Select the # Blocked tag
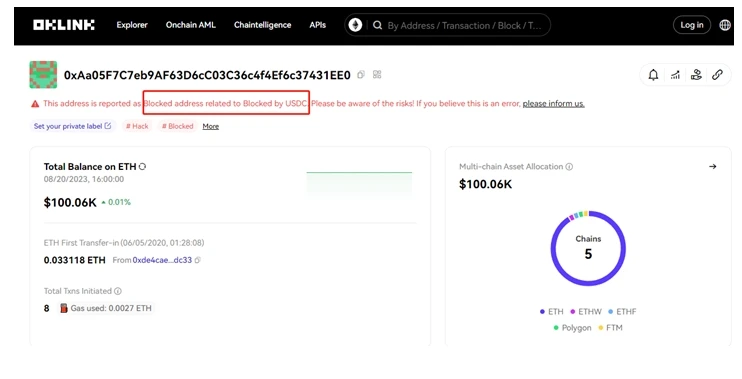This screenshot has height=379, width=742. click(177, 126)
